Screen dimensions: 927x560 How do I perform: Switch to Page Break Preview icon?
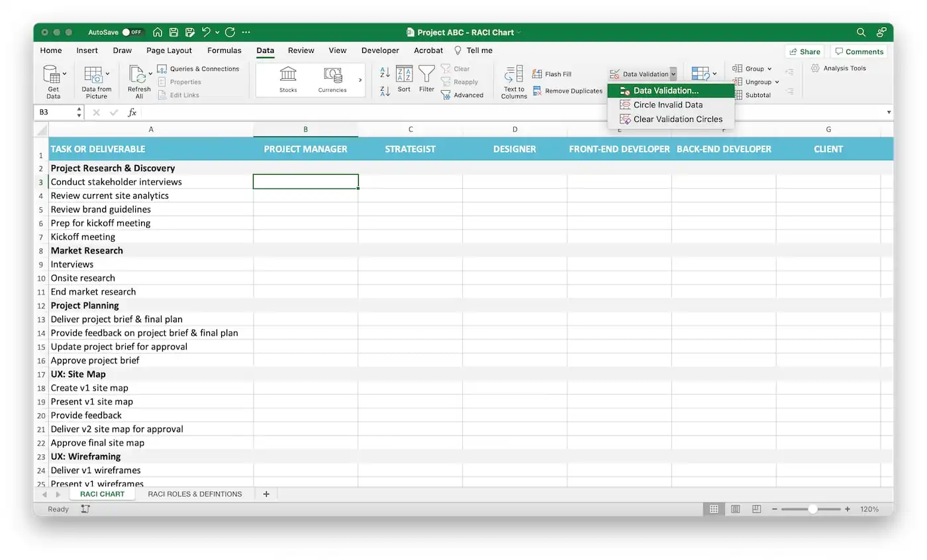[x=757, y=509]
